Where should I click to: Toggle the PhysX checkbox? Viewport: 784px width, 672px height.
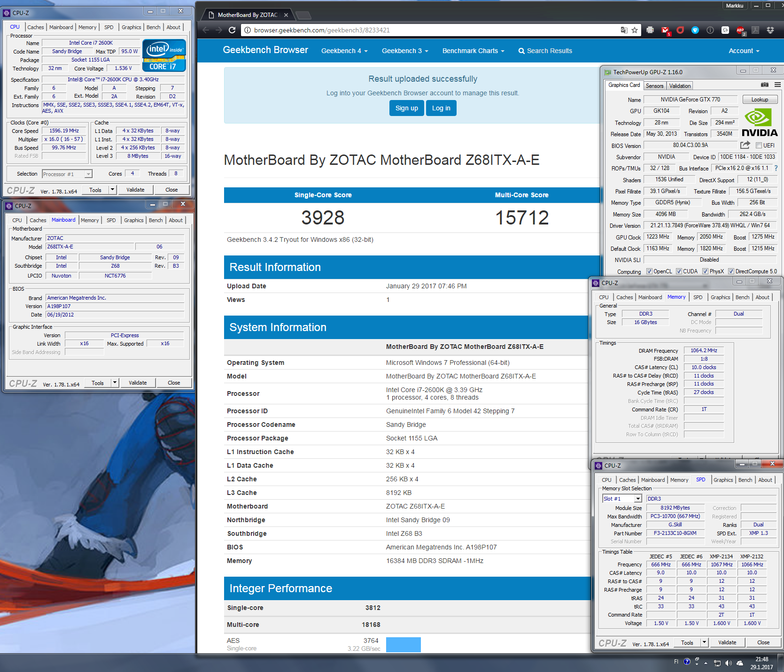click(x=705, y=271)
